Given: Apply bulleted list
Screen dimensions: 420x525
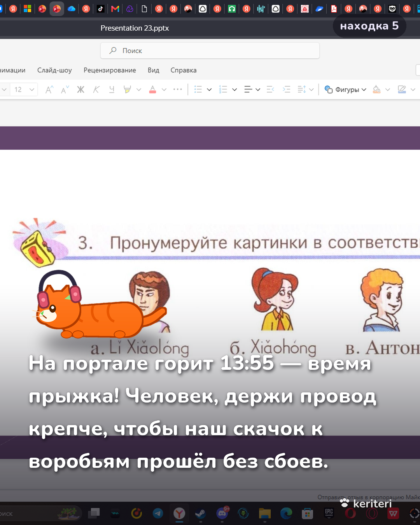Looking at the screenshot, I should [x=198, y=89].
